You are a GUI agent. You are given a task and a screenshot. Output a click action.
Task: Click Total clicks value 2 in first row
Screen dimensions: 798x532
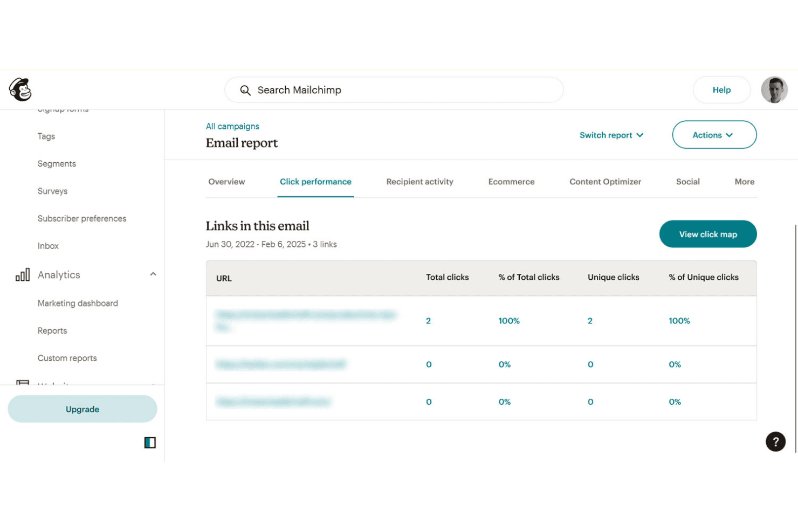(x=428, y=321)
